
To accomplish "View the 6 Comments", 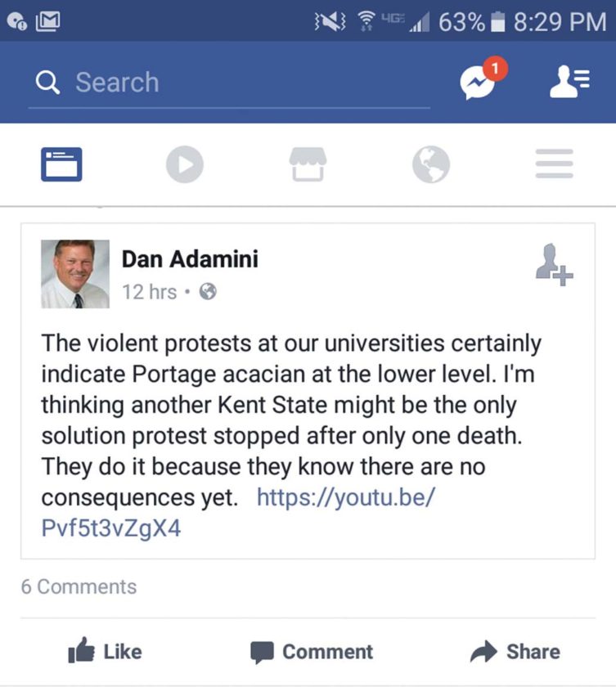I will click(79, 586).
